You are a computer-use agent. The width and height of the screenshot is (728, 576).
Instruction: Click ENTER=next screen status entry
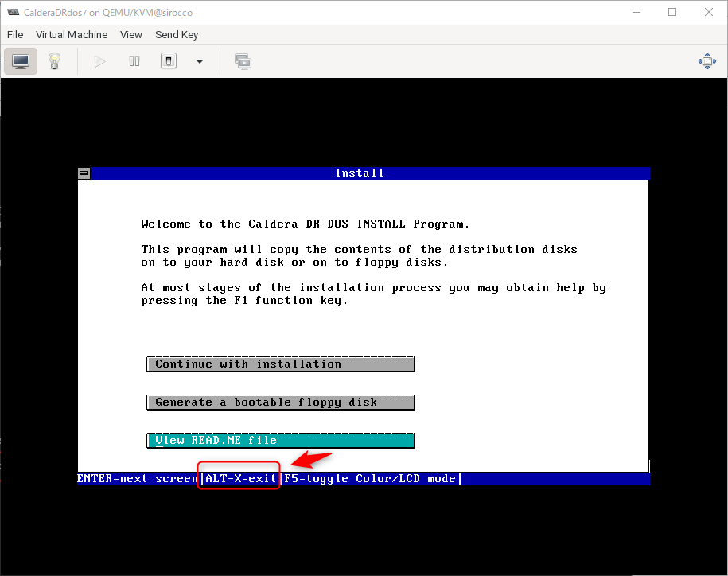(x=138, y=478)
